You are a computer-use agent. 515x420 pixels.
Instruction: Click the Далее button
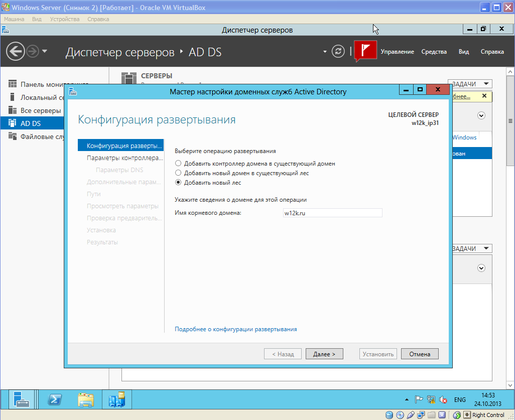(x=324, y=354)
